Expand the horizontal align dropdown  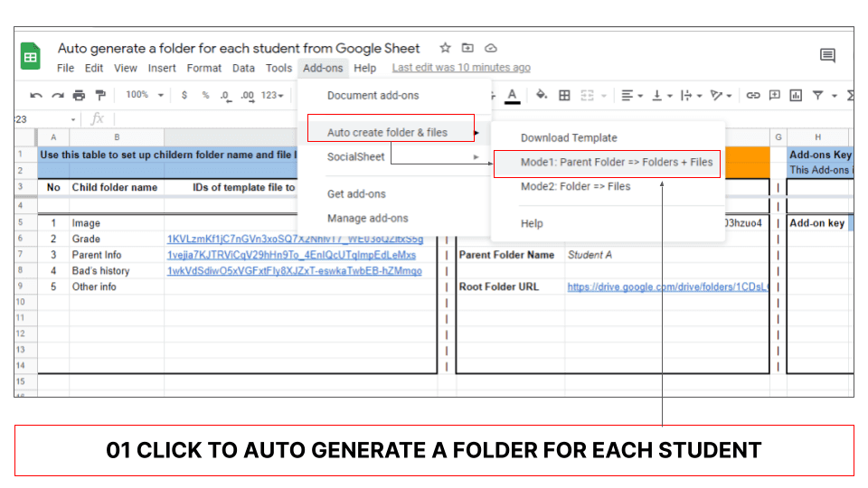632,95
